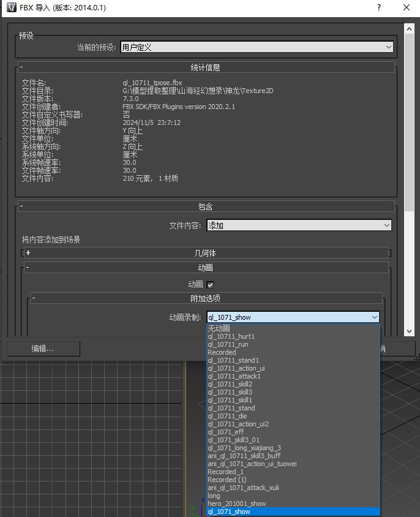Screen dimensions: 420x517
Task: Click file name ql_10711_tpose.fbx text
Action: [152, 83]
